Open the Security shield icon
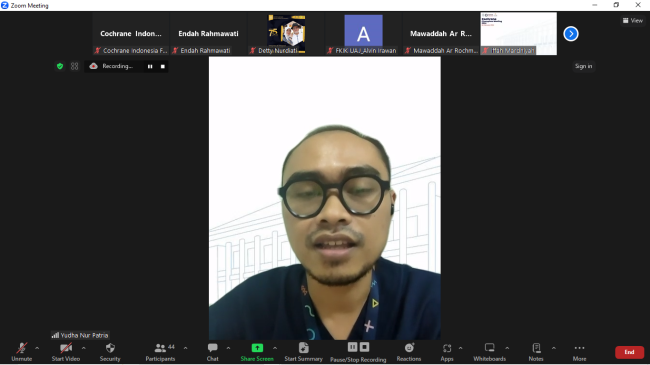Screen dimensions: 650x365 [110, 348]
